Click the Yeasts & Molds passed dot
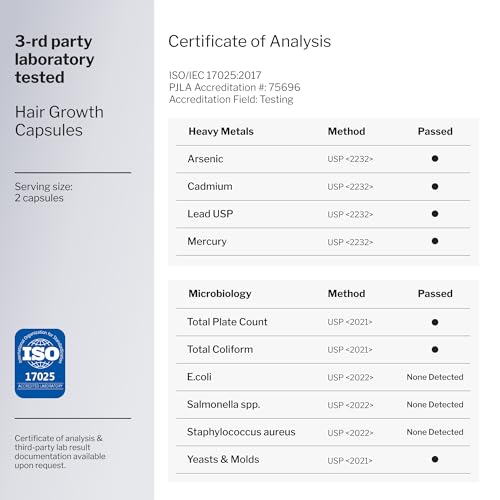The width and height of the screenshot is (500, 500). (435, 459)
